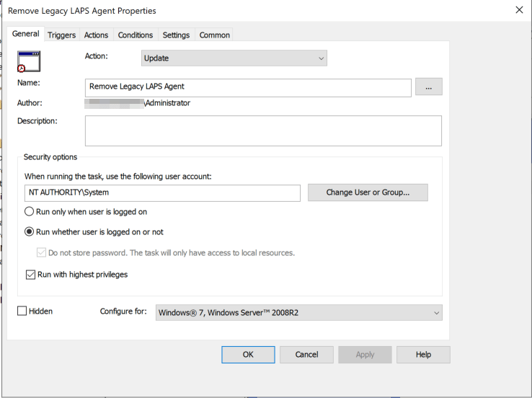This screenshot has width=532, height=398.
Task: Select the Common tab
Action: point(215,35)
